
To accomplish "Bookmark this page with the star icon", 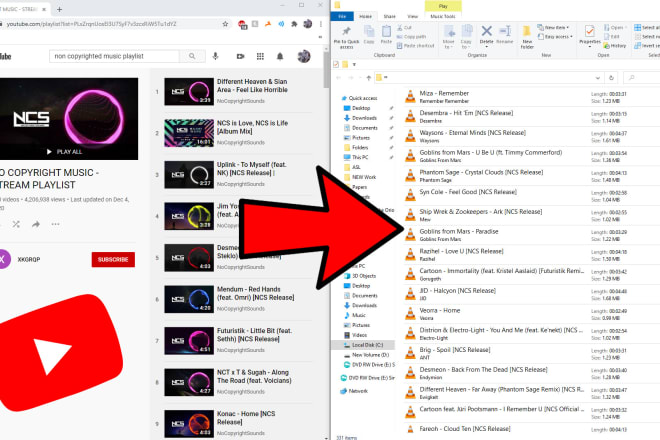I will click(225, 24).
